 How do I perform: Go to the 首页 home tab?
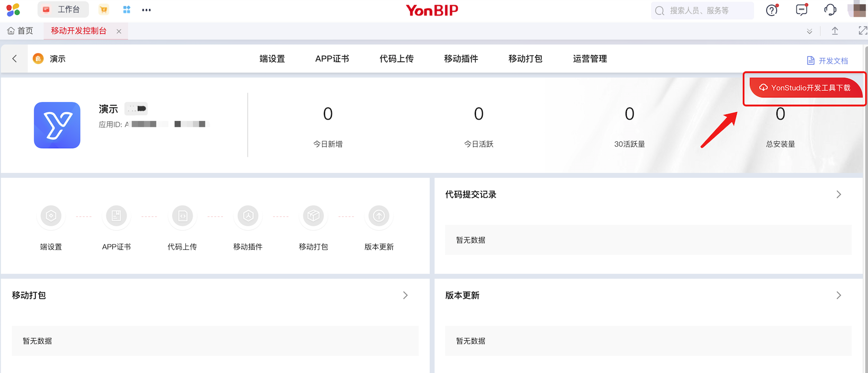(20, 31)
